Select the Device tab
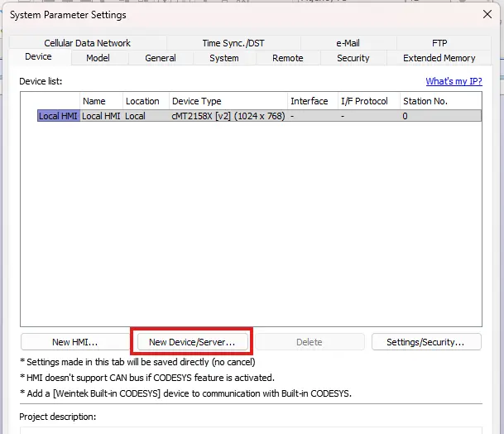504x434 pixels. point(38,56)
